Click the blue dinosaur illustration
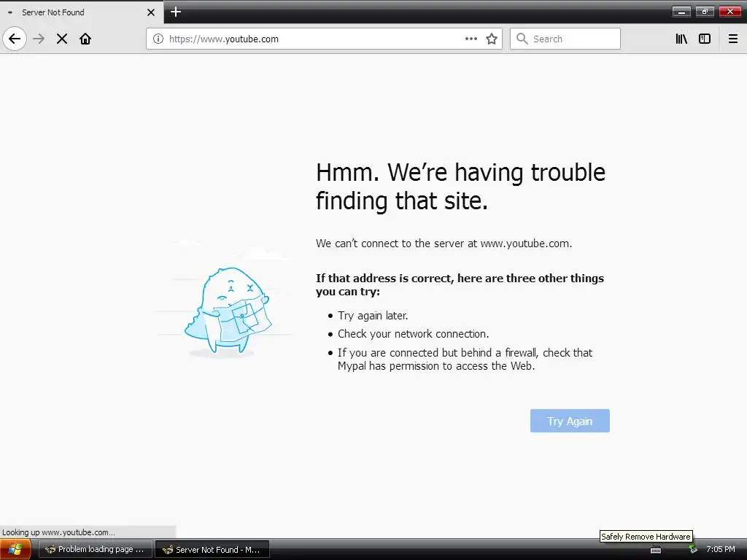Image resolution: width=747 pixels, height=560 pixels. pyautogui.click(x=228, y=311)
